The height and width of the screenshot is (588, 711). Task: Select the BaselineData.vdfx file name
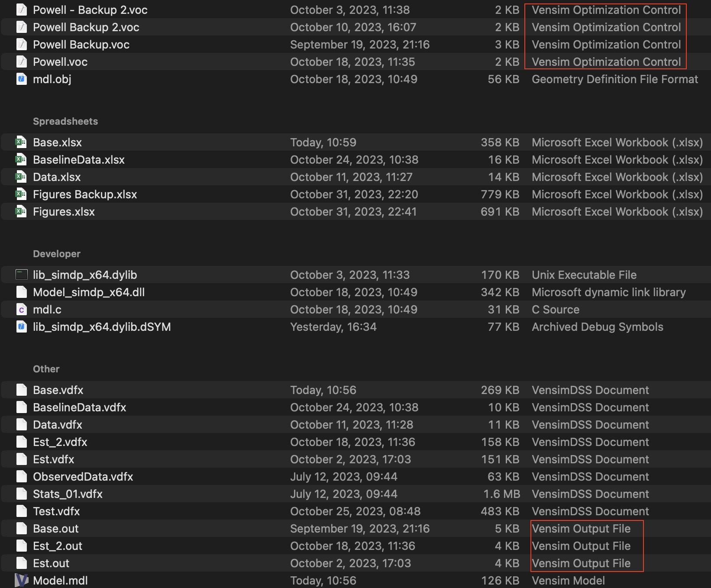(x=80, y=407)
